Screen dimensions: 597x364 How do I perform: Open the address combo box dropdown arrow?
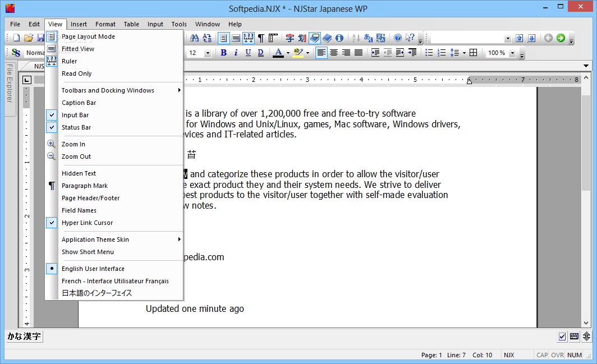[x=508, y=39]
